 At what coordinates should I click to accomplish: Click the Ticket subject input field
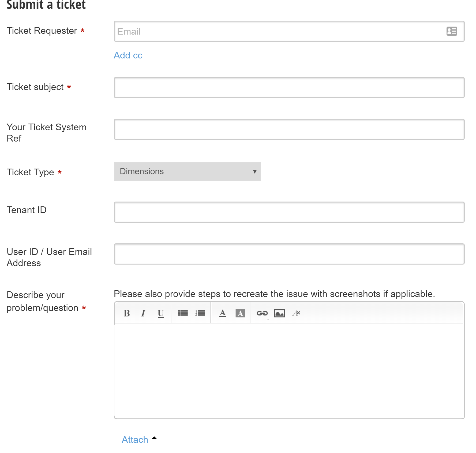click(x=289, y=88)
